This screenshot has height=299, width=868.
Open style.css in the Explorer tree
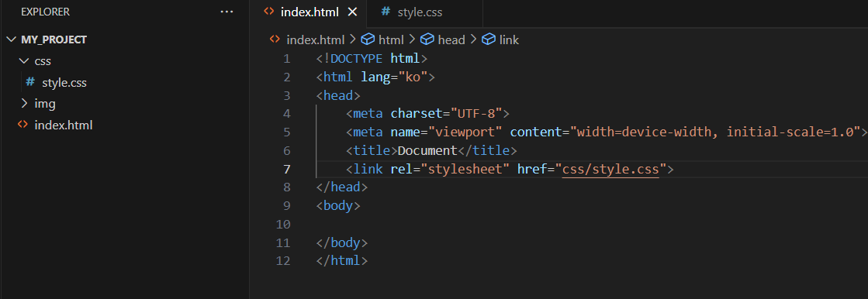click(x=64, y=83)
